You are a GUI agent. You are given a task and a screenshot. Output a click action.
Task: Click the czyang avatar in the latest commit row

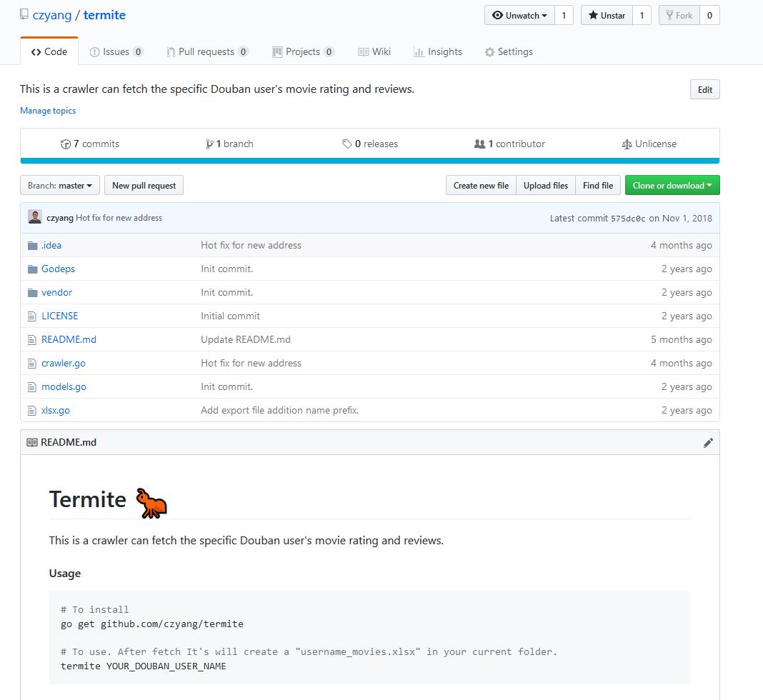click(34, 217)
